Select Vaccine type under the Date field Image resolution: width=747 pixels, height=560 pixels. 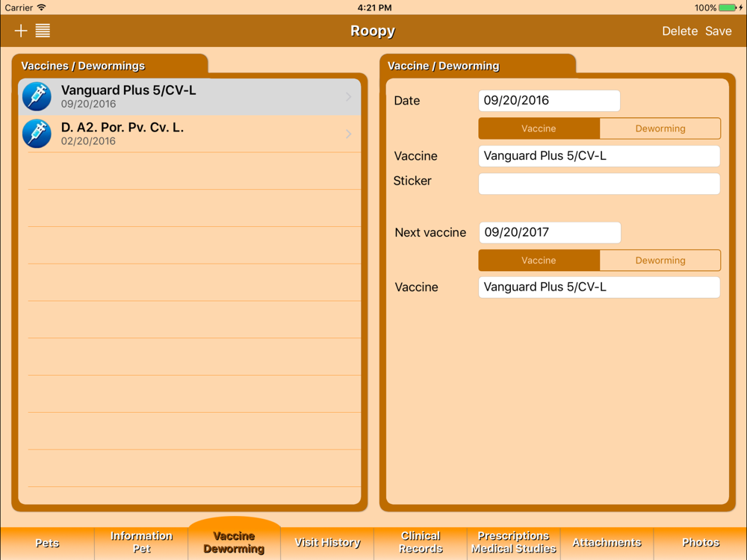(x=539, y=128)
